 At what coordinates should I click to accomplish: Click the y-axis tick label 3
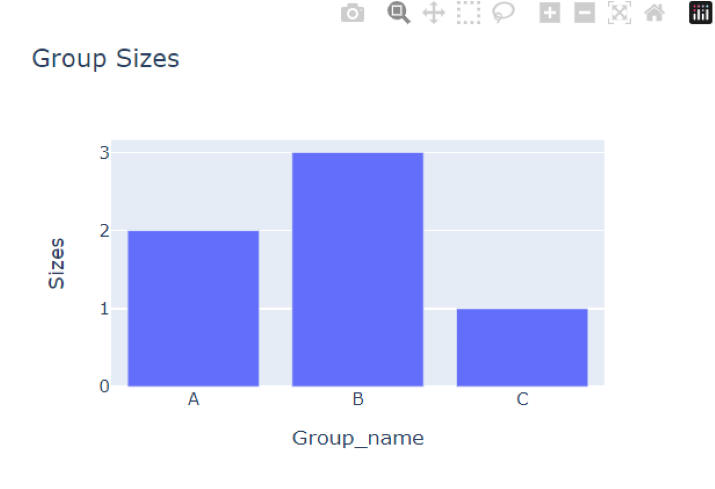click(103, 153)
